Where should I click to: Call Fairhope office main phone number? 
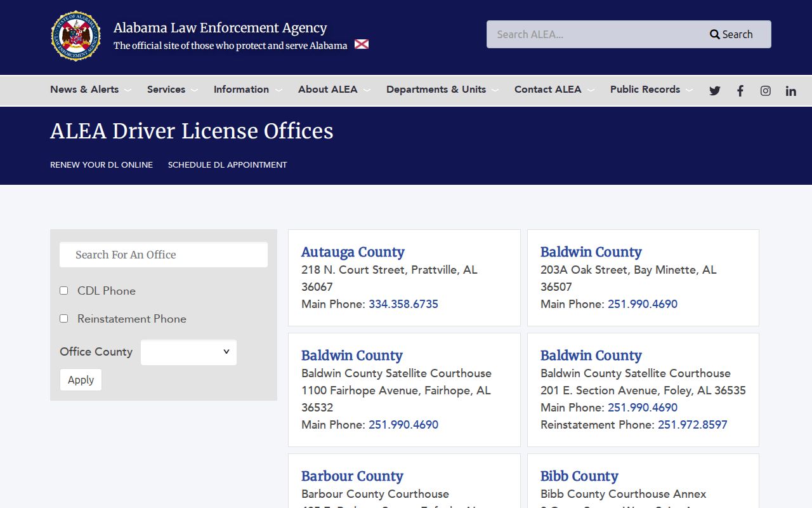[403, 425]
